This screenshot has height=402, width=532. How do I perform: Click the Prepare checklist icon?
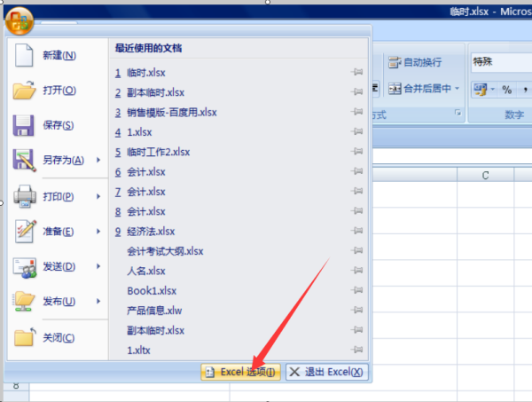pos(26,232)
